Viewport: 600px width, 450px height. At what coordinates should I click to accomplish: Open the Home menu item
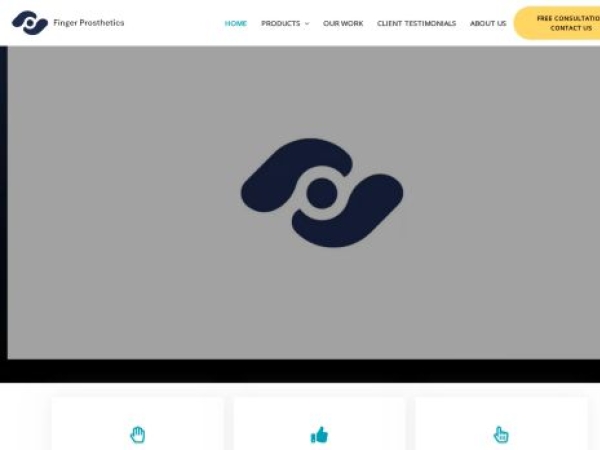coord(236,23)
